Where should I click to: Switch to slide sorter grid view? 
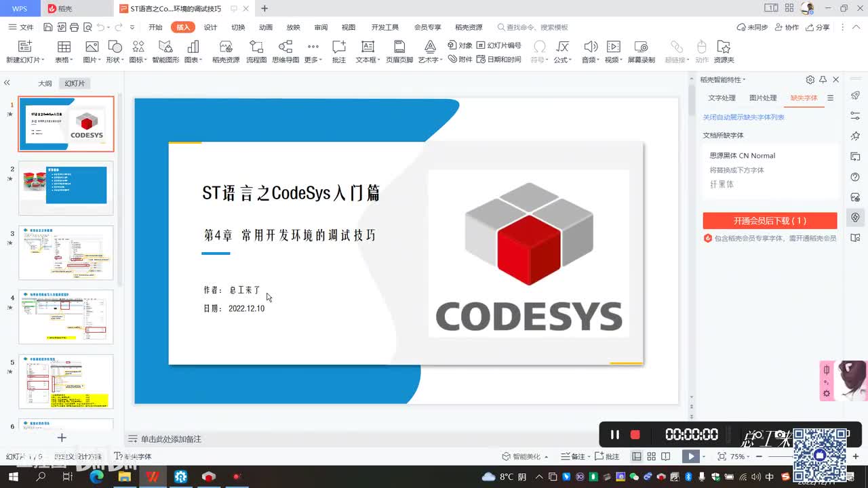coord(651,457)
